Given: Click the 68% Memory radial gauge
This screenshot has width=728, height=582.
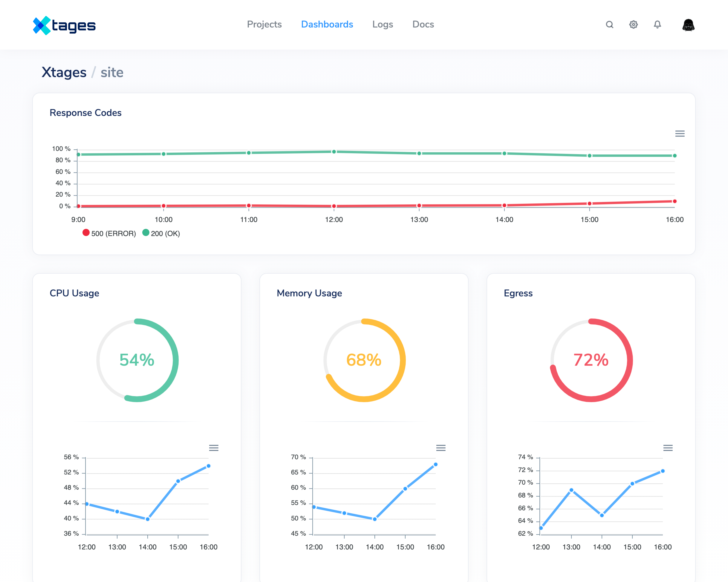Looking at the screenshot, I should click(364, 360).
